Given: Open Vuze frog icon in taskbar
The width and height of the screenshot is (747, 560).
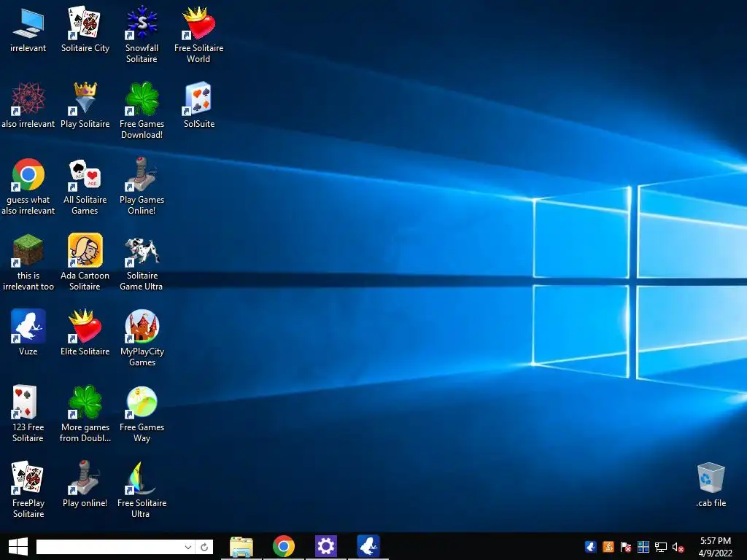Looking at the screenshot, I should tap(368, 546).
